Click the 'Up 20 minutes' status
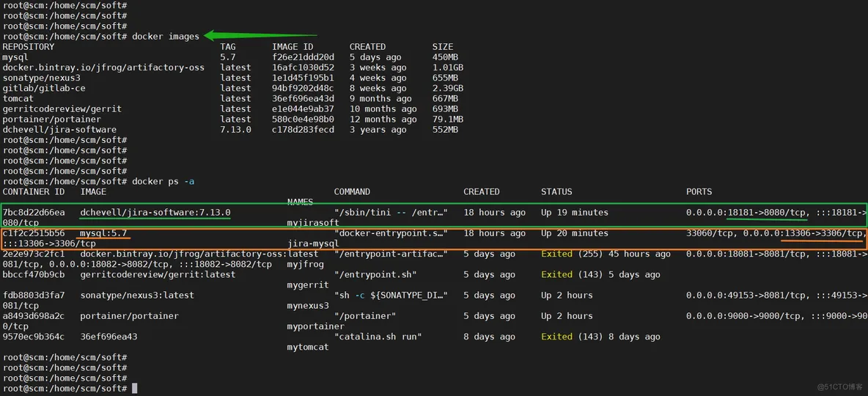Image resolution: width=868 pixels, height=396 pixels. 575,233
